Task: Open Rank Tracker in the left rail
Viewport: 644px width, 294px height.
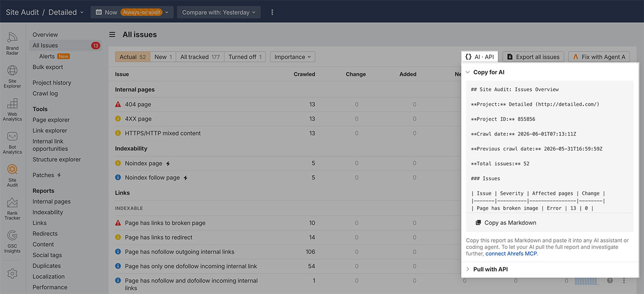Action: point(12,208)
